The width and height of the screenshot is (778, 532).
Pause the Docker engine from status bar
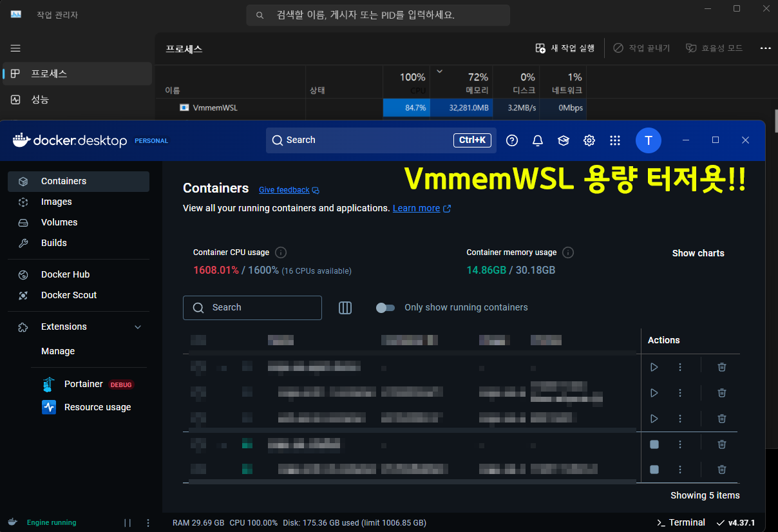[x=128, y=523]
